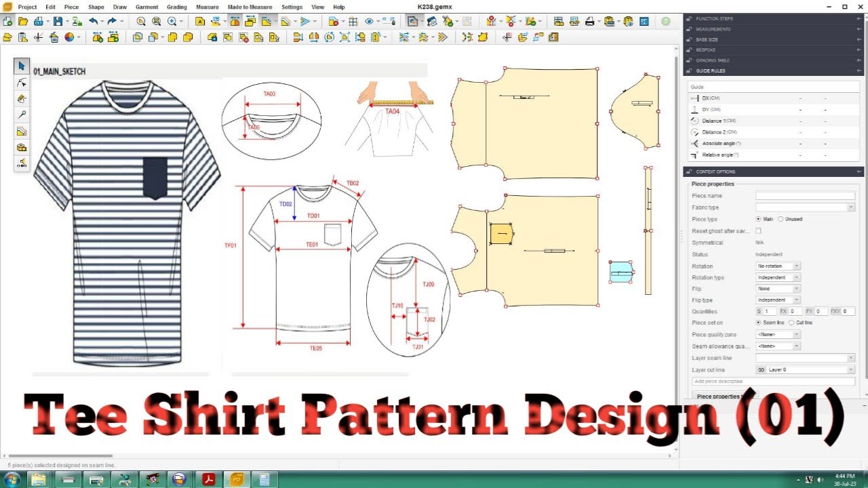Image resolution: width=868 pixels, height=488 pixels.
Task: Toggle Reset ghost after save checkbox
Action: [759, 231]
